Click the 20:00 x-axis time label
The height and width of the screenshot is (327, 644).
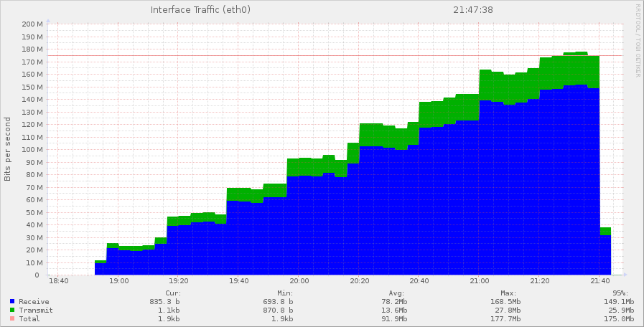[299, 281]
